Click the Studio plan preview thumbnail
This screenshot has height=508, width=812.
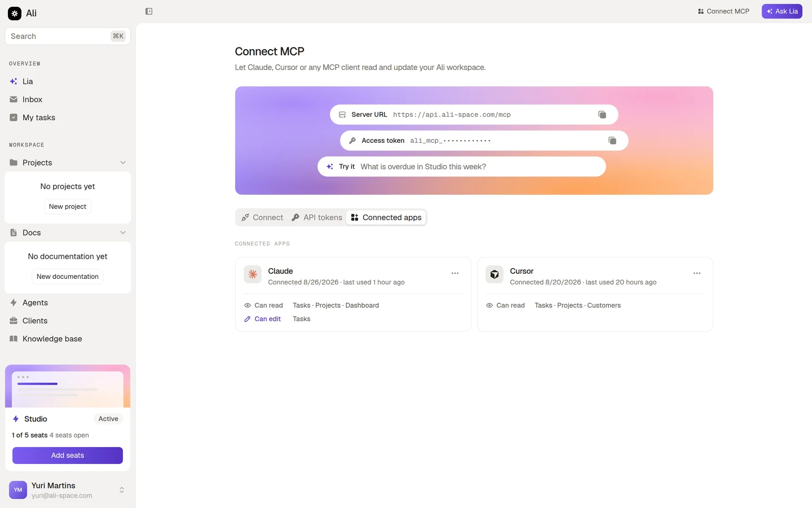click(68, 386)
